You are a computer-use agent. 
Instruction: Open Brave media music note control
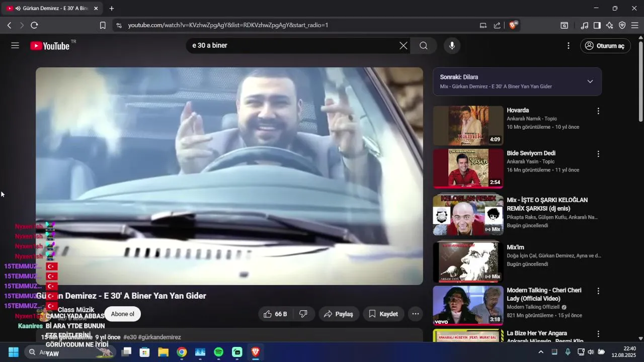point(584,25)
